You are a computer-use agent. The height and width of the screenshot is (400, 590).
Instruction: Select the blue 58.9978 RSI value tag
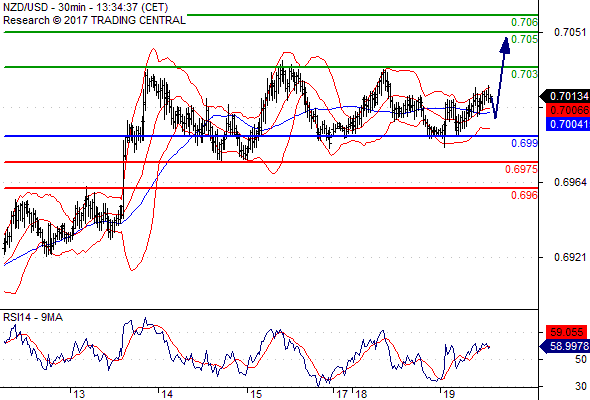[565, 346]
